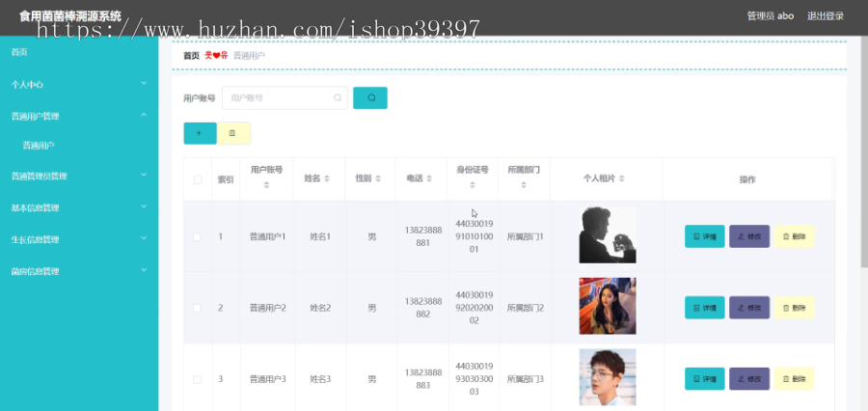Click ID number 440300199101010001
This screenshot has width=868, height=411.
coord(474,236)
